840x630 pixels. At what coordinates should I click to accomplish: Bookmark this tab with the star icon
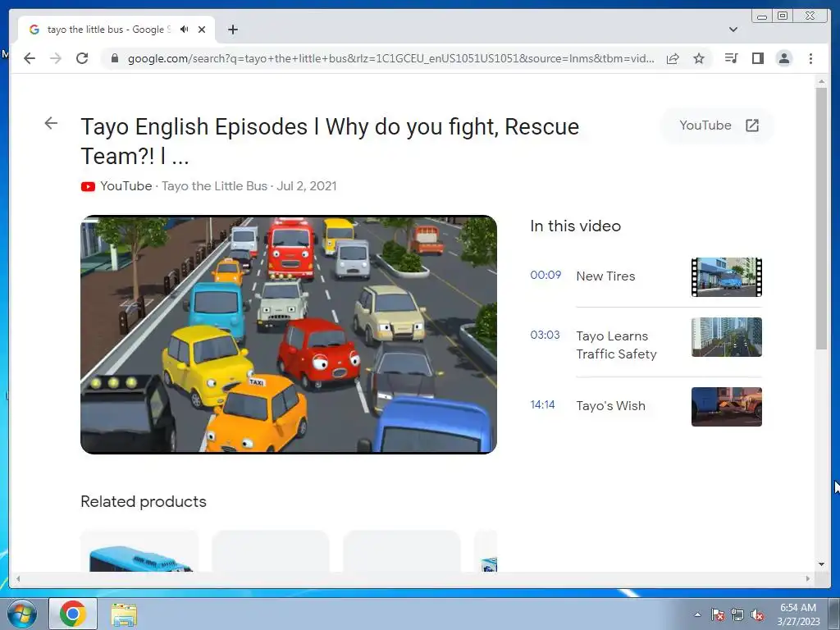pos(699,58)
